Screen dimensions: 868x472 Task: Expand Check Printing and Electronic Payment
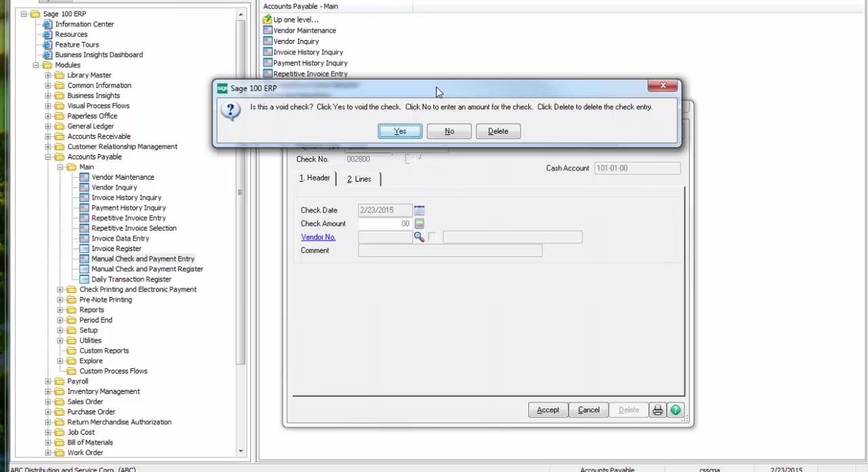60,290
